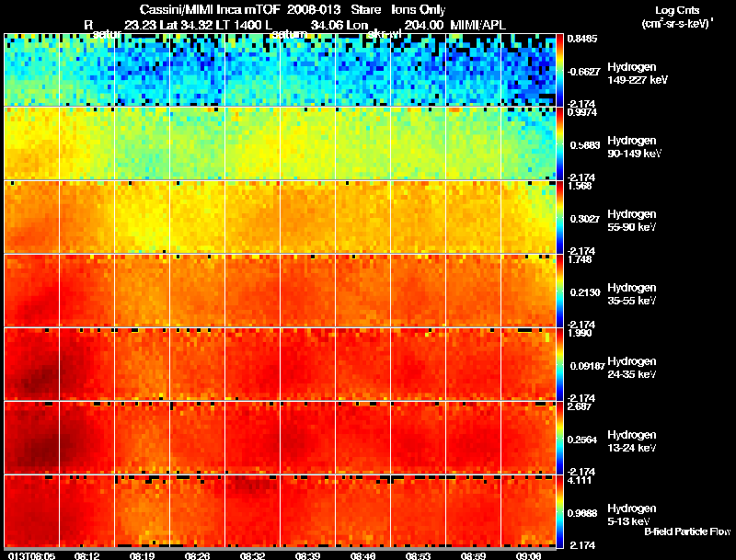The height and width of the screenshot is (560, 736).
Task: Select the 'Hydrogen 149-227 keV' channel label
Action: click(x=637, y=74)
